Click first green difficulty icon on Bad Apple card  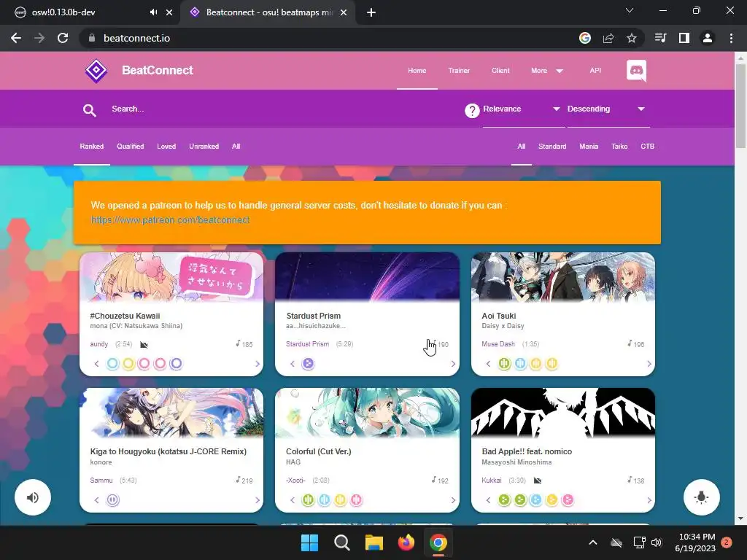[504, 500]
